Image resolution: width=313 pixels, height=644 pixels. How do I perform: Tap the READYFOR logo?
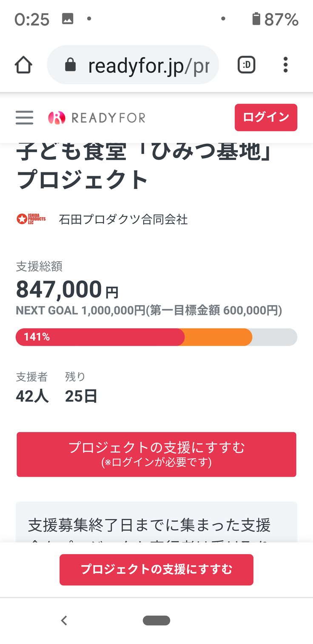(x=97, y=117)
